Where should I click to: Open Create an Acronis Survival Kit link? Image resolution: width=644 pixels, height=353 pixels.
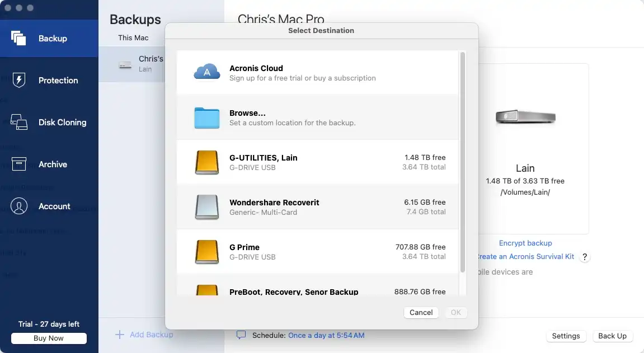(526, 257)
